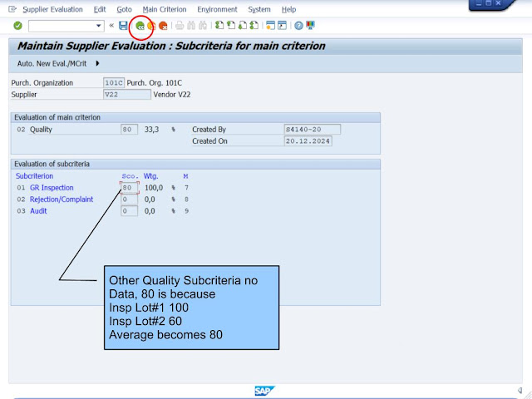Click the 100,0 weighting value
This screenshot has height=399, width=532.
click(154, 188)
